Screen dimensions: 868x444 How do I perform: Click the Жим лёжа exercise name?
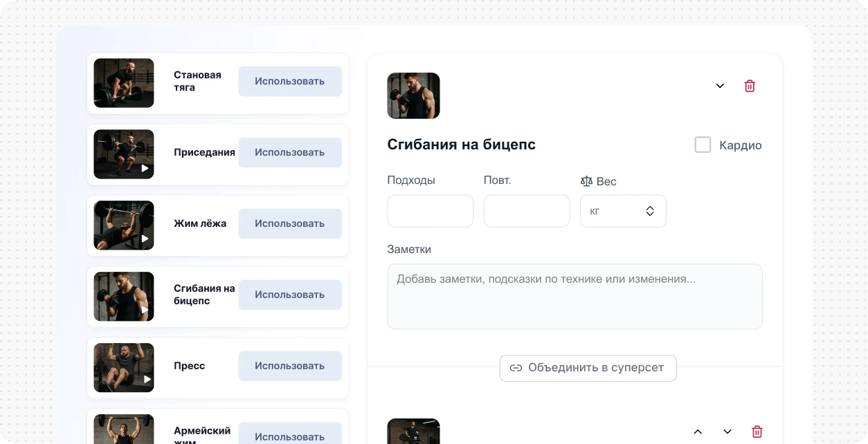click(200, 224)
